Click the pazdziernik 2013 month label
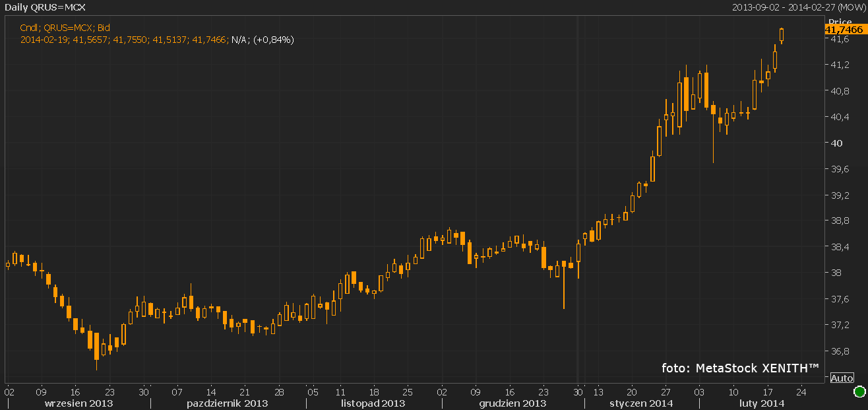868x410 pixels. 227,403
